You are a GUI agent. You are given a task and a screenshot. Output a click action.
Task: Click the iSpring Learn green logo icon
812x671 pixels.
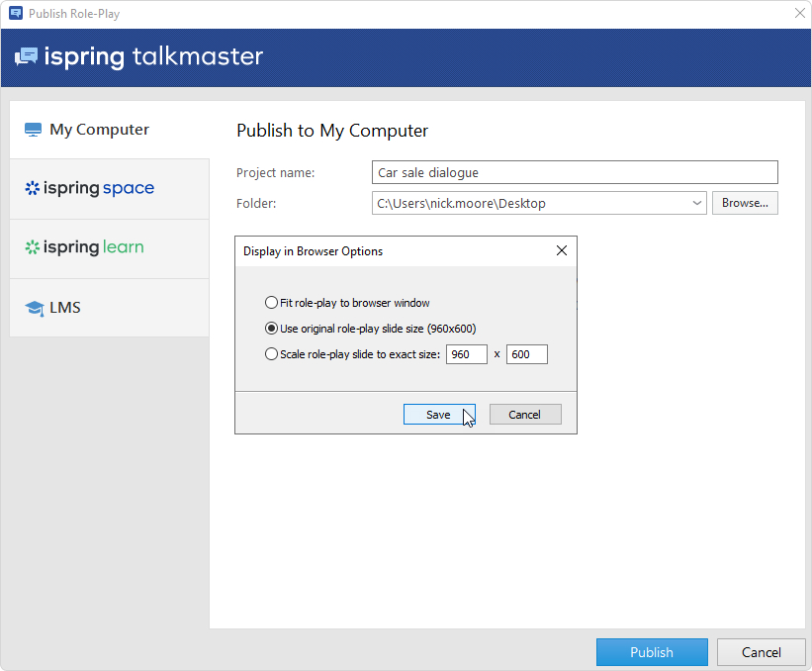33,247
